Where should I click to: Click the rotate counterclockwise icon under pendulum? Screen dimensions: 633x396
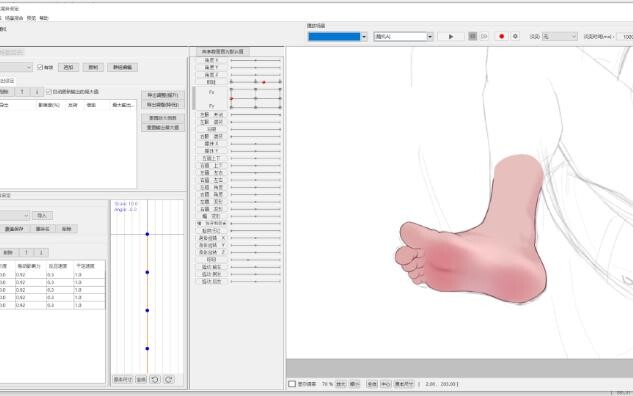[x=155, y=379]
